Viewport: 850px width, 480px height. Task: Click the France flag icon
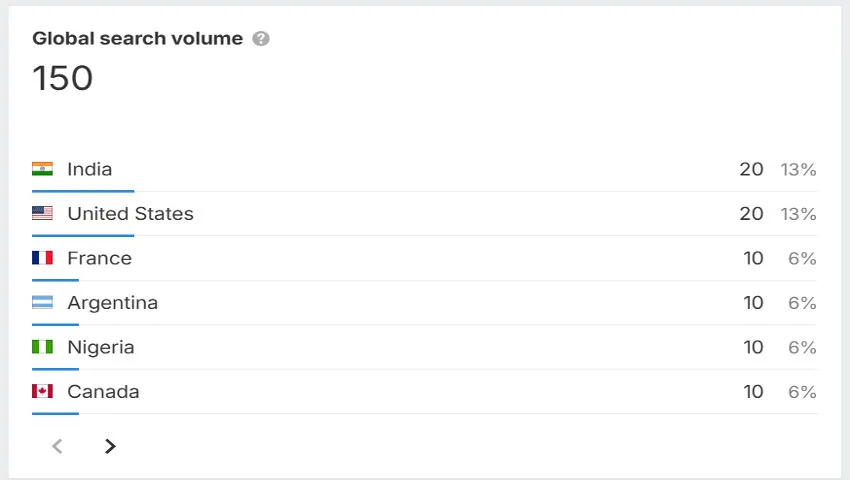[x=42, y=258]
